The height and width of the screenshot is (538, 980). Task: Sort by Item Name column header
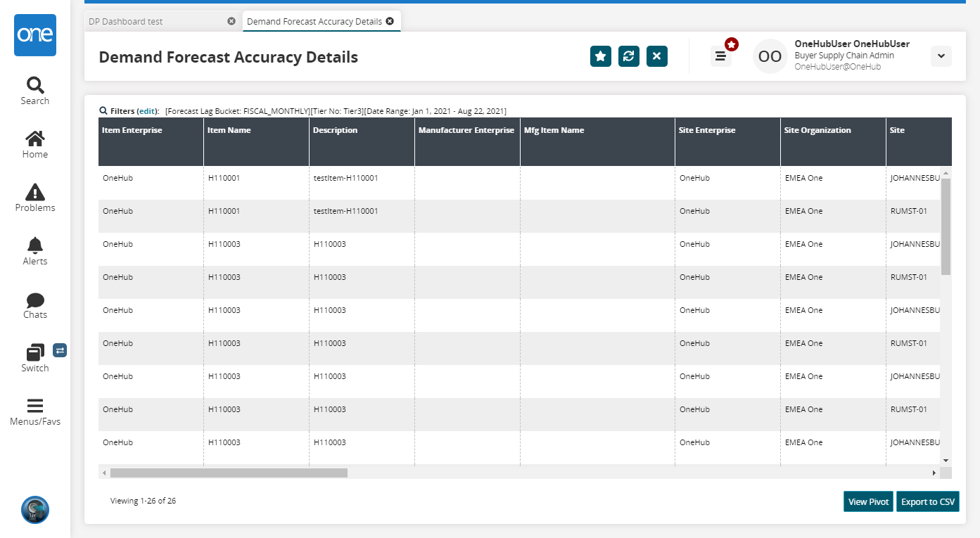point(229,130)
